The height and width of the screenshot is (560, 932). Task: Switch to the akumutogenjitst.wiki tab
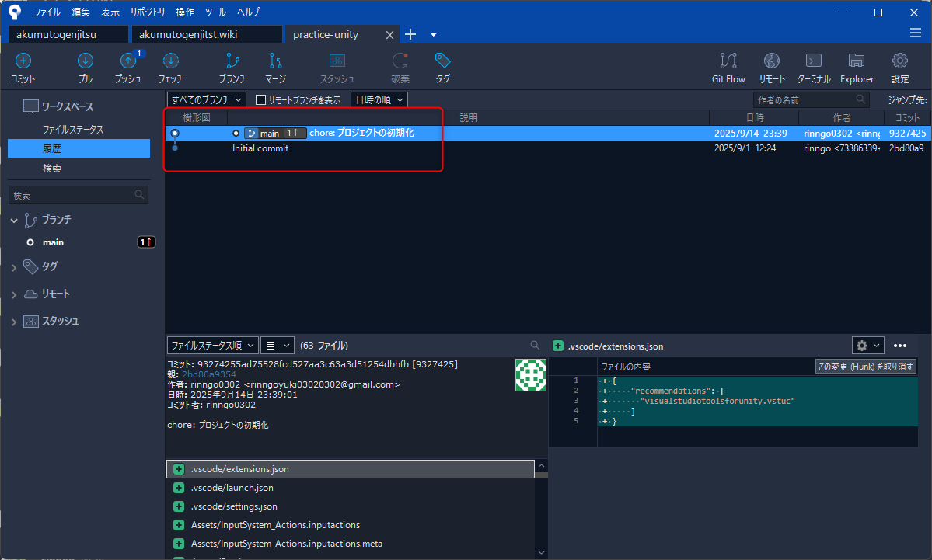tap(206, 34)
